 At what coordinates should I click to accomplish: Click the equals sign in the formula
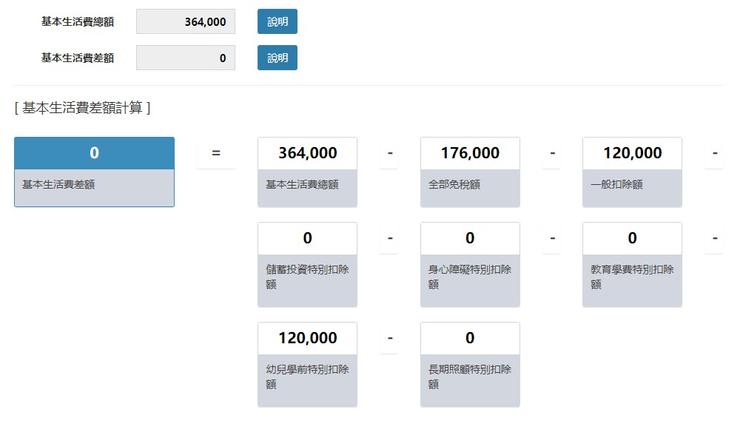point(216,153)
